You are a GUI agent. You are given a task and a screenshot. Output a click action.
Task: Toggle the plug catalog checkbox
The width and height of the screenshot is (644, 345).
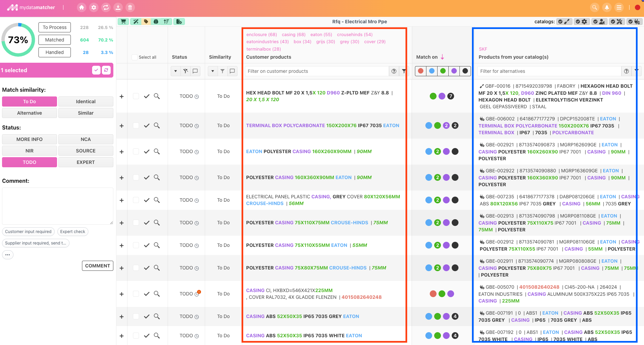[631, 22]
